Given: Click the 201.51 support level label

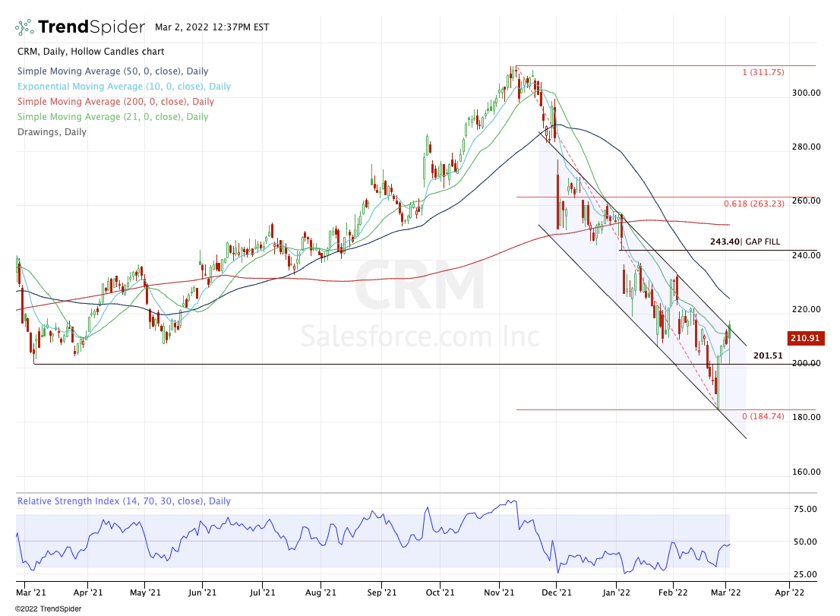Looking at the screenshot, I should 768,355.
